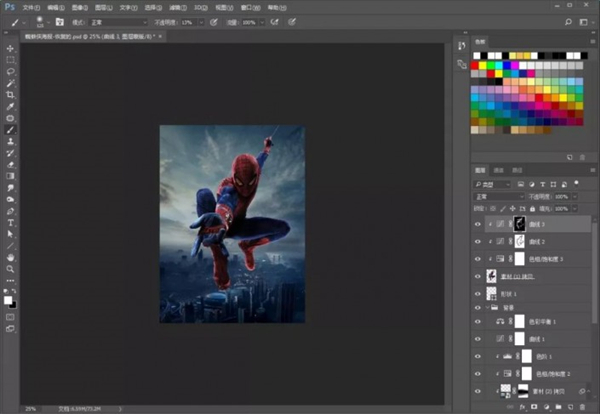The height and width of the screenshot is (414, 600).
Task: Click the 曲线 3 layer mask thumbnail
Action: [519, 225]
